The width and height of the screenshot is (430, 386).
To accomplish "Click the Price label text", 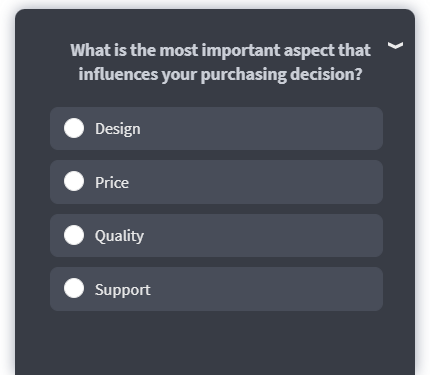I will (x=112, y=183).
